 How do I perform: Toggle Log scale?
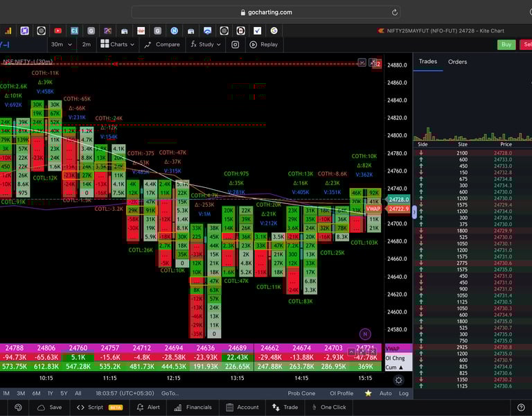pyautogui.click(x=404, y=393)
